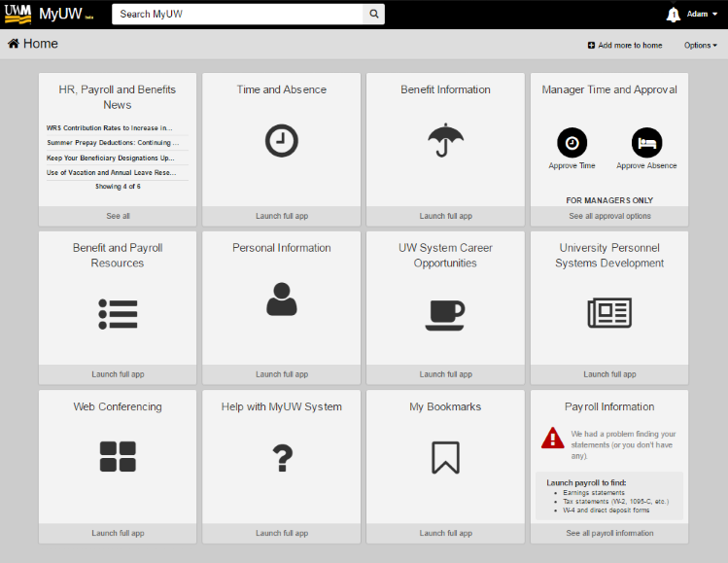Launch full app for Personal Information

282,374
